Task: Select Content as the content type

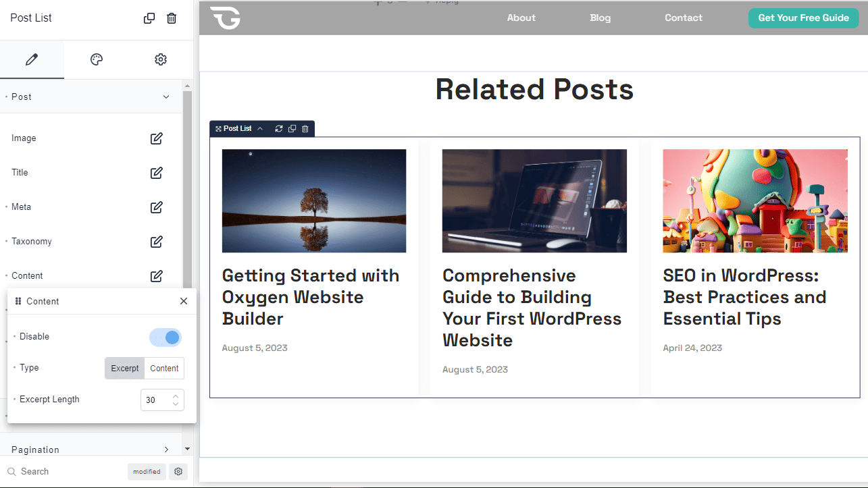Action: click(164, 369)
